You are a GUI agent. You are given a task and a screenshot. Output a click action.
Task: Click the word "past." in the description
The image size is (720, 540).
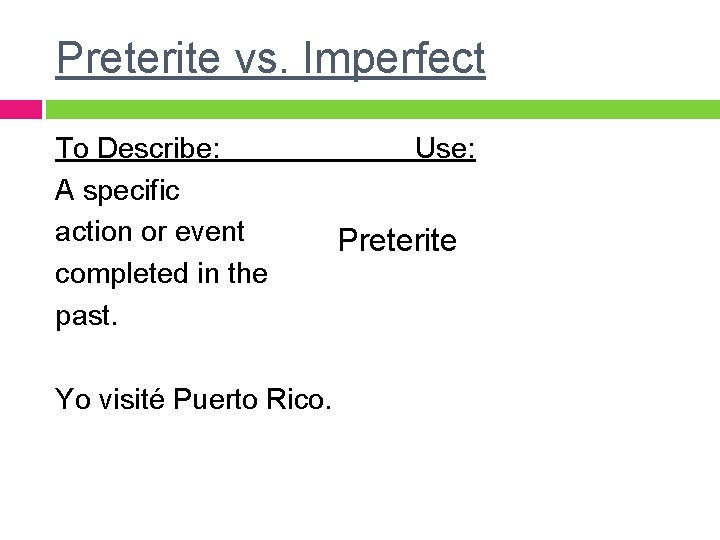[87, 315]
